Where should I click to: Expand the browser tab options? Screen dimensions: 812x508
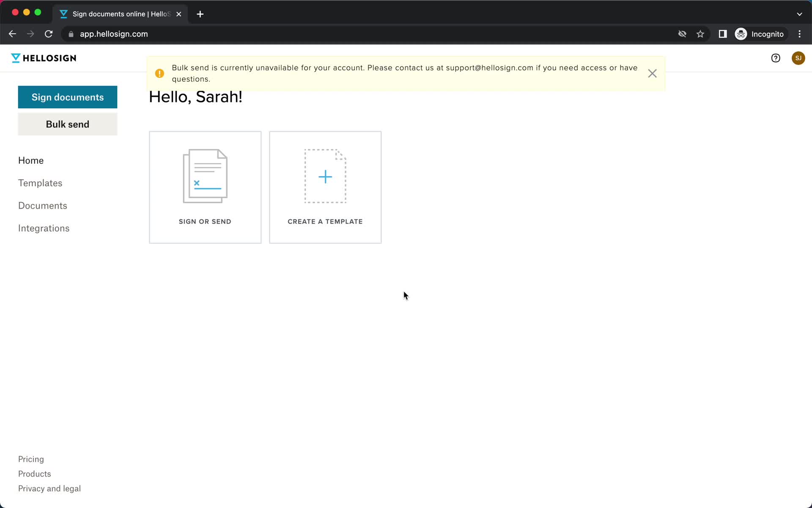point(799,14)
